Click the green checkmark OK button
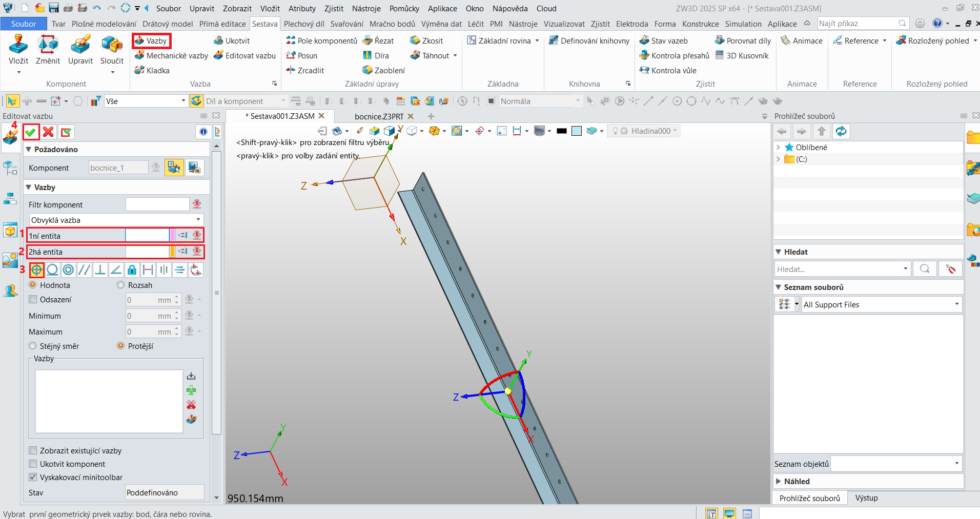 [x=31, y=132]
